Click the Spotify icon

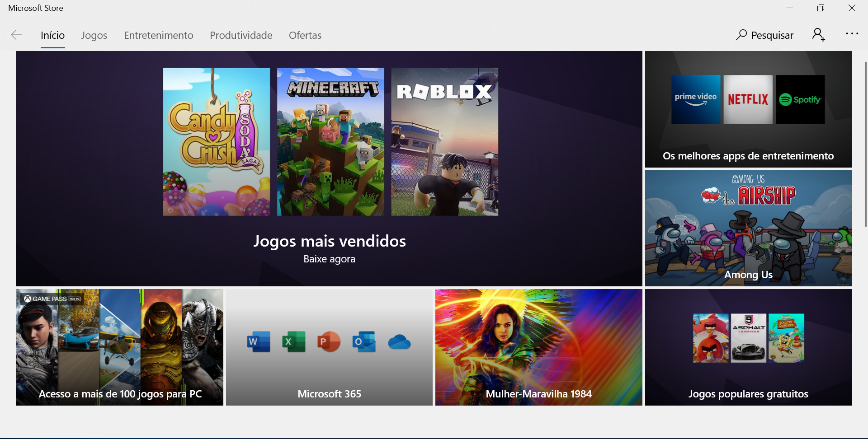pos(800,100)
